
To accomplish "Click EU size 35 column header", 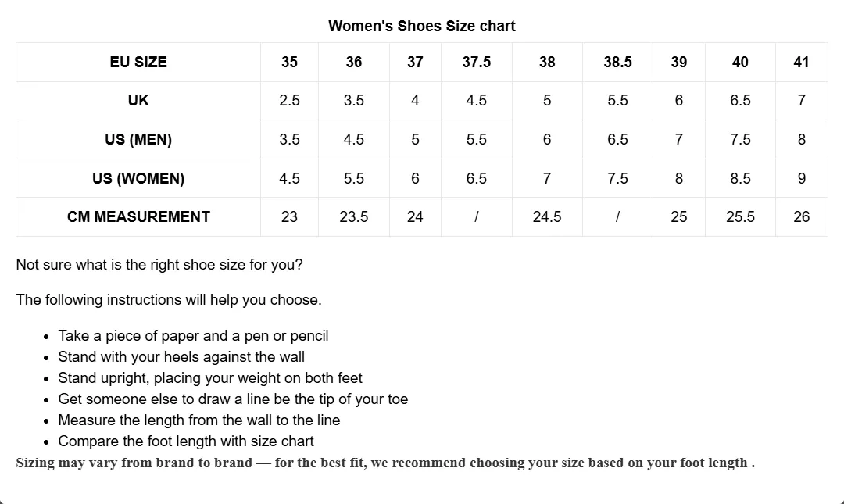I will tap(289, 62).
